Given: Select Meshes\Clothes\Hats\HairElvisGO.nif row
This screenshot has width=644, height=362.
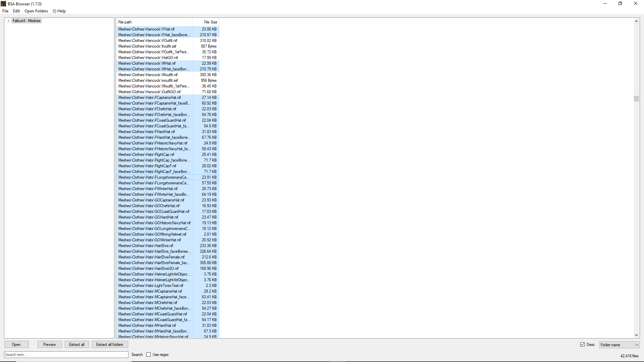Looking at the screenshot, I should [168, 268].
